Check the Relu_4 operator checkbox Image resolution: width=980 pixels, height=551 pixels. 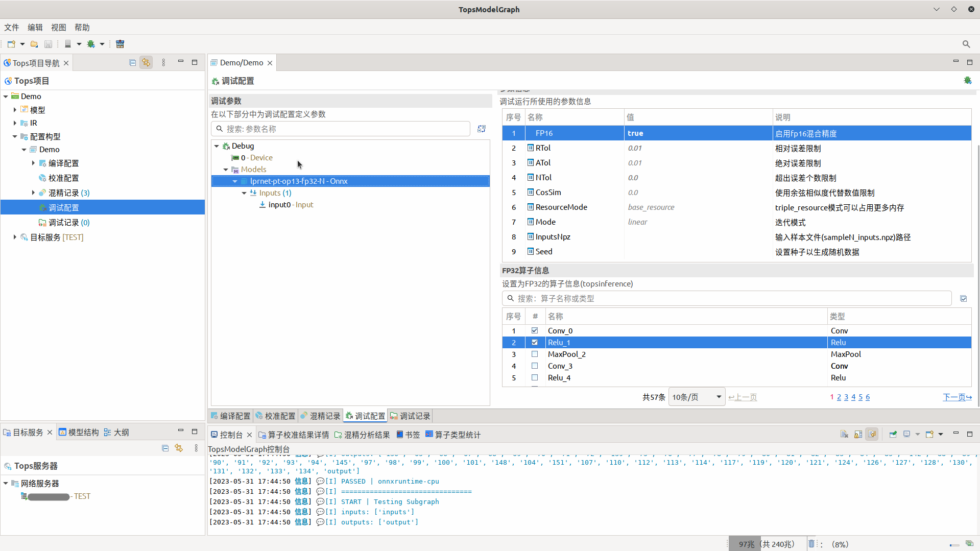click(535, 377)
